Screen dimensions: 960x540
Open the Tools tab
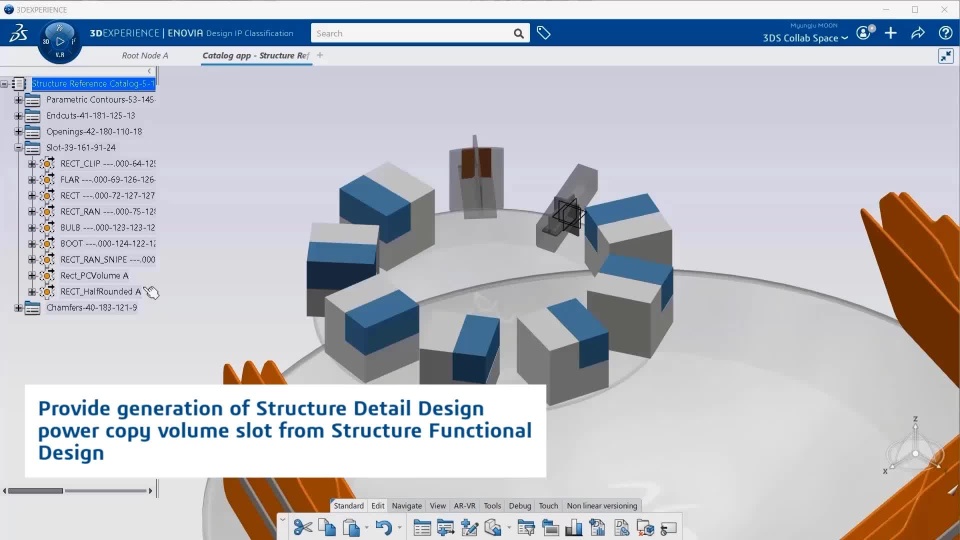pos(492,506)
